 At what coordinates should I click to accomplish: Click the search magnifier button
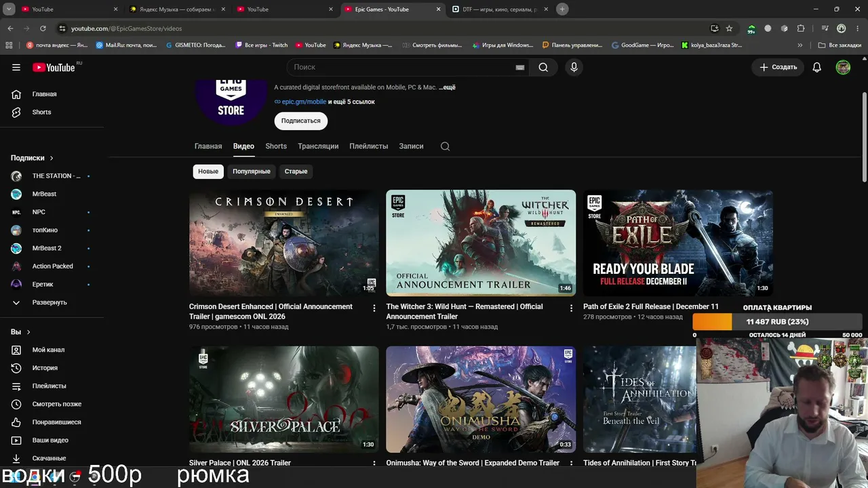click(543, 67)
